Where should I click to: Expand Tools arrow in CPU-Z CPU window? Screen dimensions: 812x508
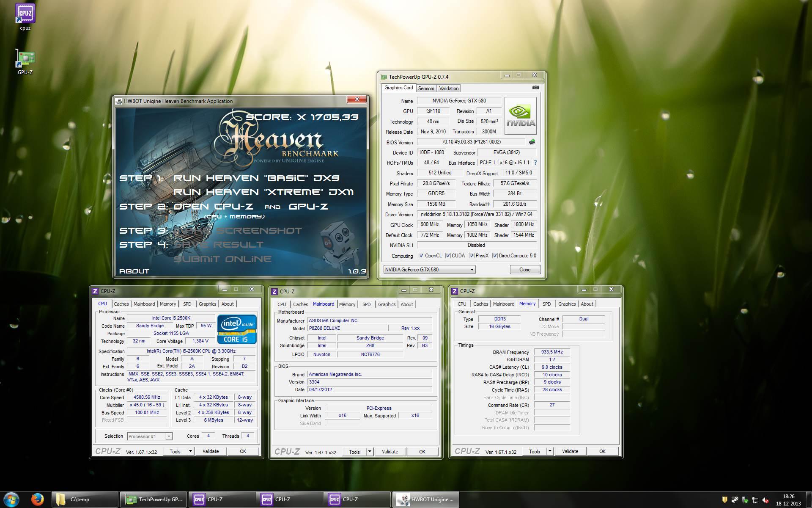190,451
